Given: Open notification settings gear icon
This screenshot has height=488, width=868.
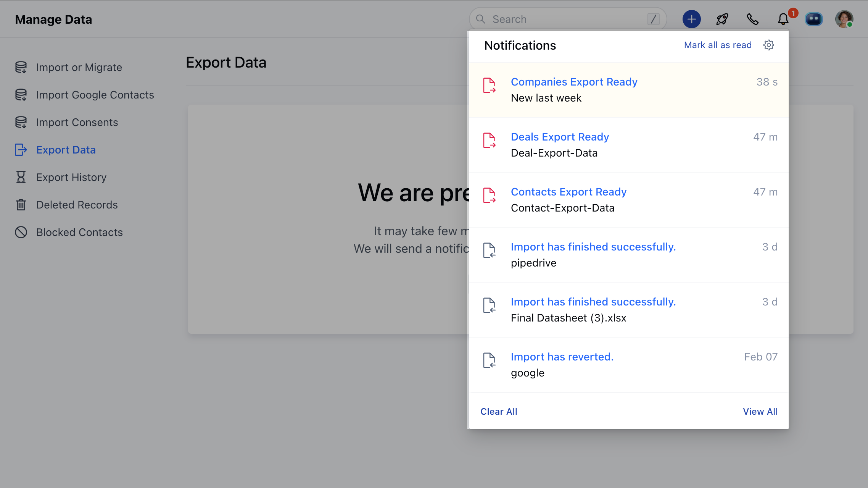Looking at the screenshot, I should (x=768, y=45).
